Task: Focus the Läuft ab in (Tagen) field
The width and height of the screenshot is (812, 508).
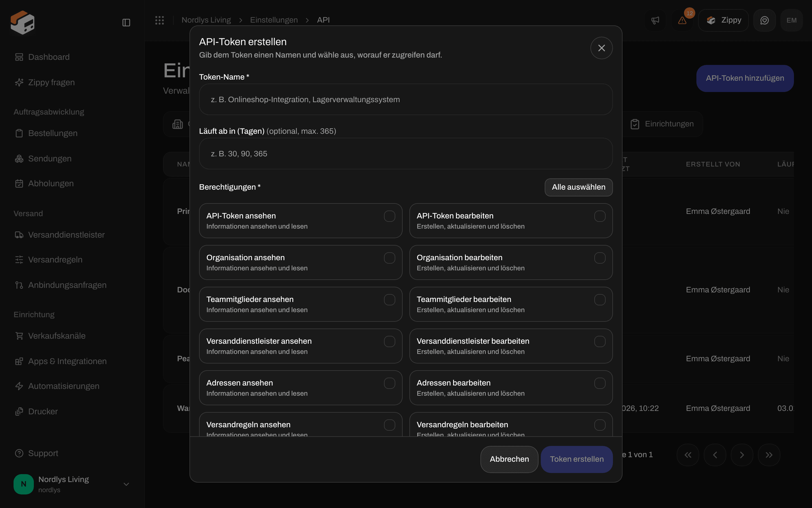Action: (x=406, y=154)
